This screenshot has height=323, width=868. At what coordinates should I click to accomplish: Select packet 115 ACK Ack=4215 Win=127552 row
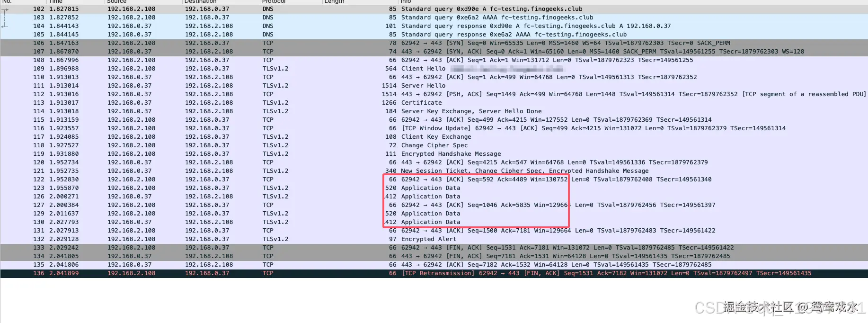click(434, 120)
